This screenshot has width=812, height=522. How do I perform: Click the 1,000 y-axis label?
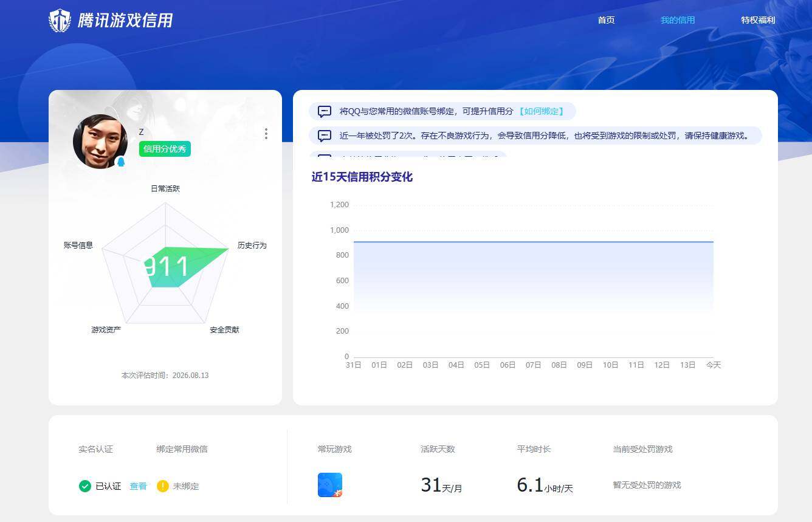[339, 230]
